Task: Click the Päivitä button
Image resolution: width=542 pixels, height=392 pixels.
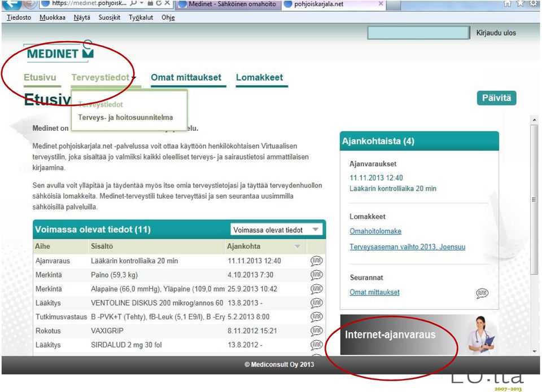Action: point(496,98)
